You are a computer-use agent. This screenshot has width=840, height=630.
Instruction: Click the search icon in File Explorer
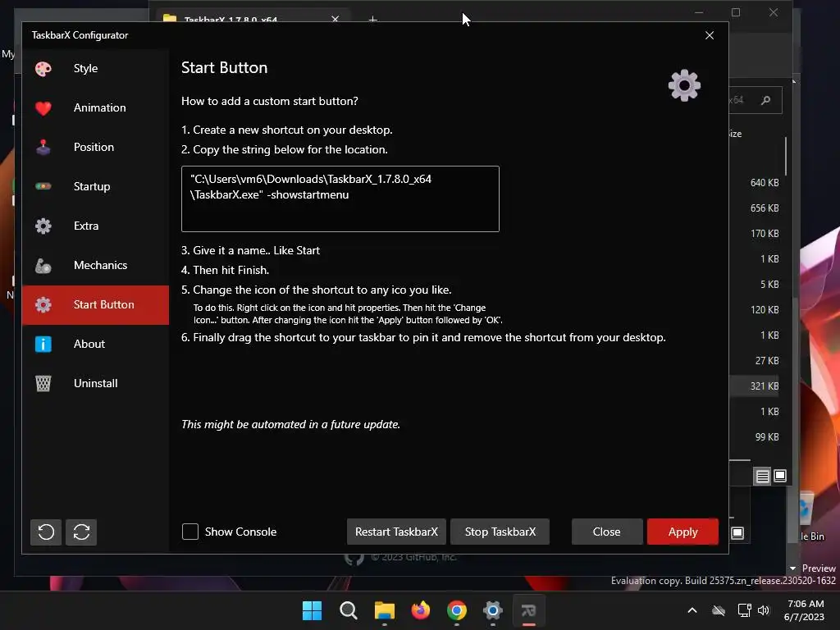click(765, 100)
